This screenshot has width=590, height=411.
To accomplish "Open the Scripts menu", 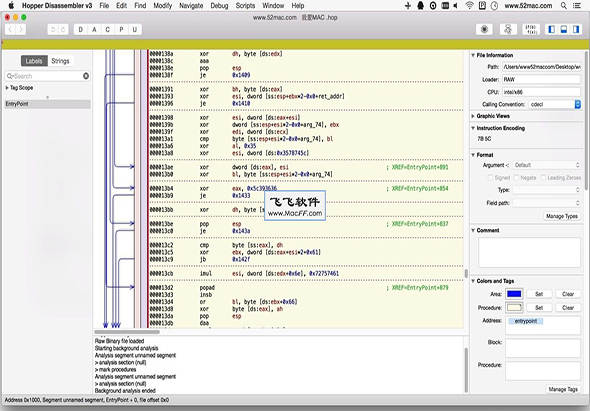I will pos(245,6).
